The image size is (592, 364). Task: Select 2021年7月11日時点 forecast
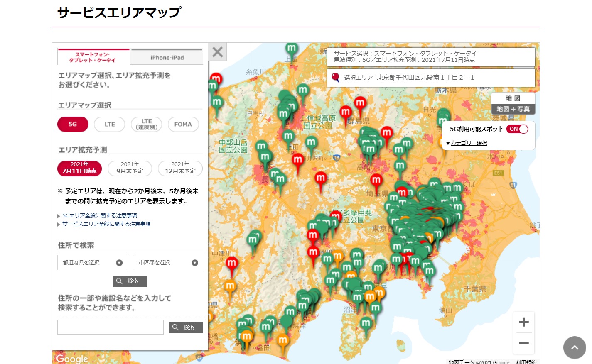[x=79, y=168]
